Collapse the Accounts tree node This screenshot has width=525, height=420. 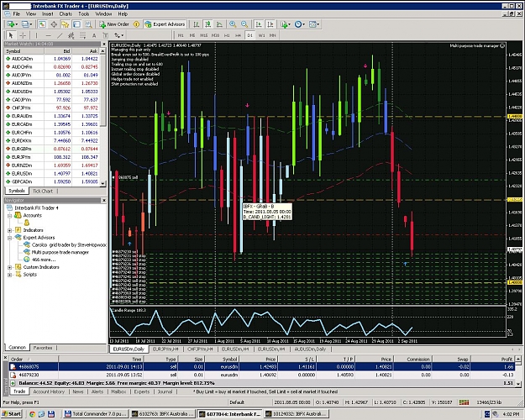click(x=10, y=215)
